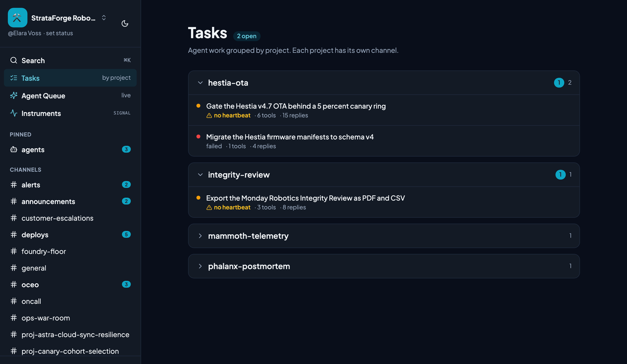This screenshot has width=627, height=364.
Task: Open the Export Monday Robotics Integrity Review task
Action: pyautogui.click(x=384, y=202)
